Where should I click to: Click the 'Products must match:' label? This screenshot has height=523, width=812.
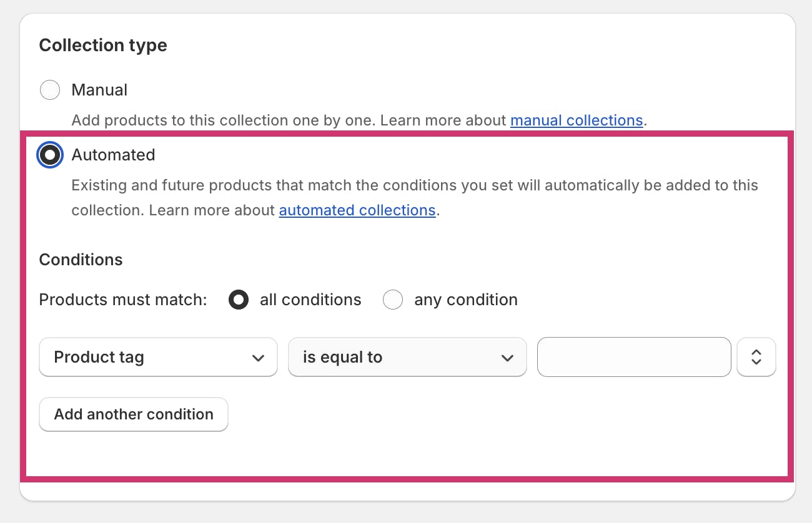pyautogui.click(x=123, y=300)
